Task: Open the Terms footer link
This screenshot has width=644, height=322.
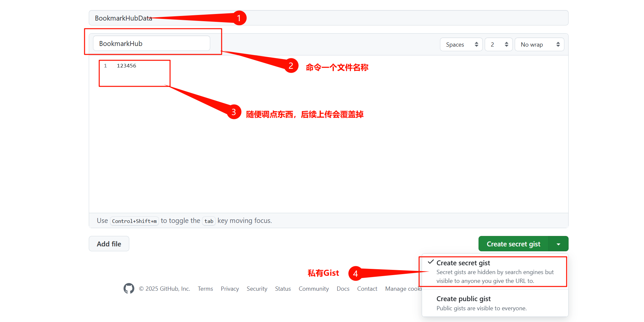Action: coord(205,289)
